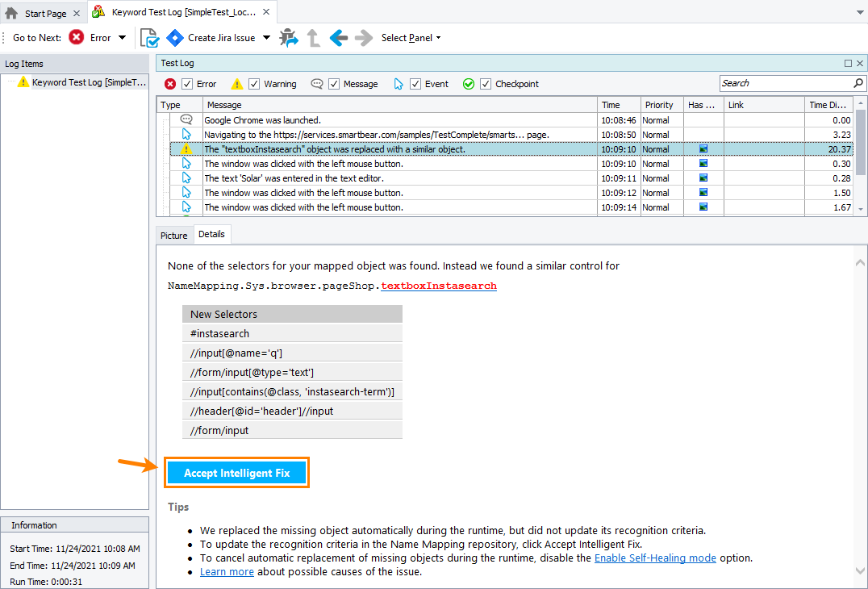Viewport: 868px width, 589px height.
Task: Click the Event cursor icon
Action: (397, 83)
